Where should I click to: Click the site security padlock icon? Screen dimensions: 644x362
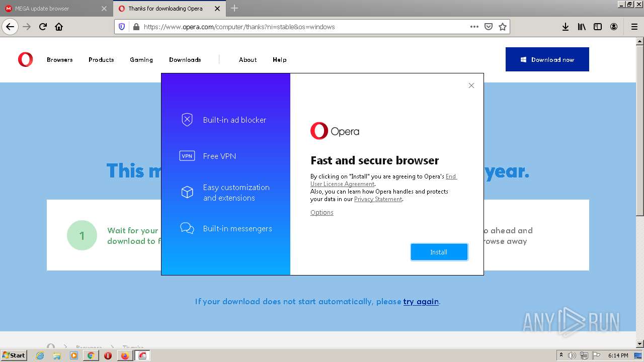tap(135, 27)
